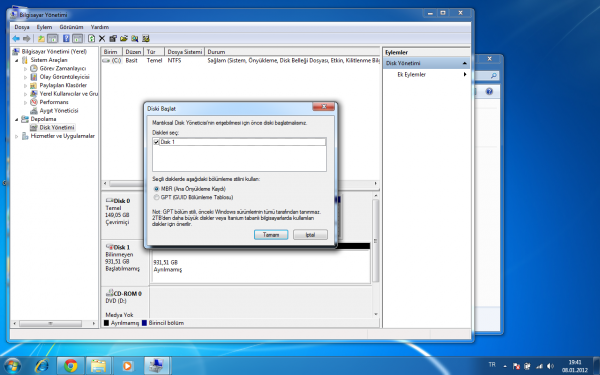Select the MBR partition style option
The image size is (600, 375).
coord(156,189)
